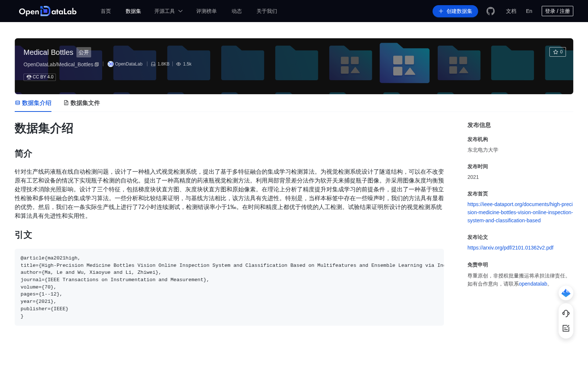The width and height of the screenshot is (588, 368).
Task: Click the 简介 heading
Action: point(24,153)
